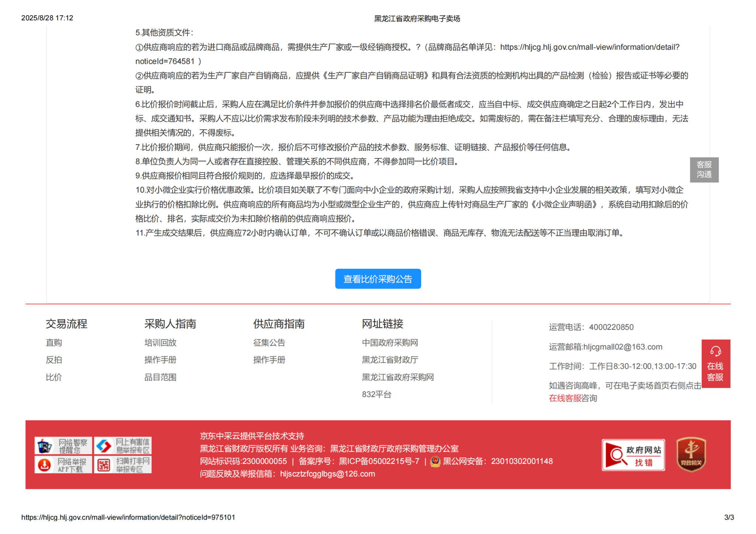
Task: Visit the 中国政府采购网 link
Action: point(390,342)
